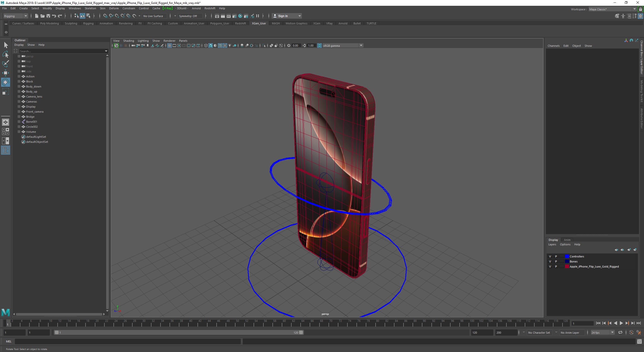Open the viewport Shading menu
The height and width of the screenshot is (352, 644).
click(x=129, y=41)
